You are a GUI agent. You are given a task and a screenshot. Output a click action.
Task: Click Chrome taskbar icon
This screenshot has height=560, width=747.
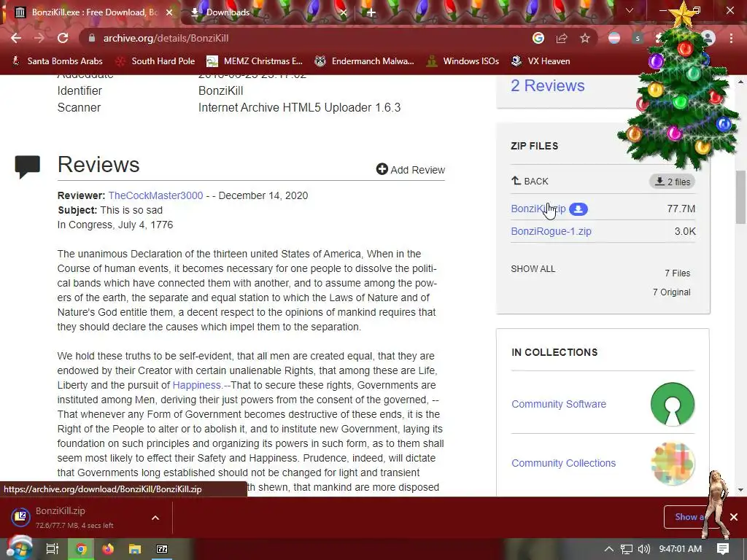coord(82,549)
